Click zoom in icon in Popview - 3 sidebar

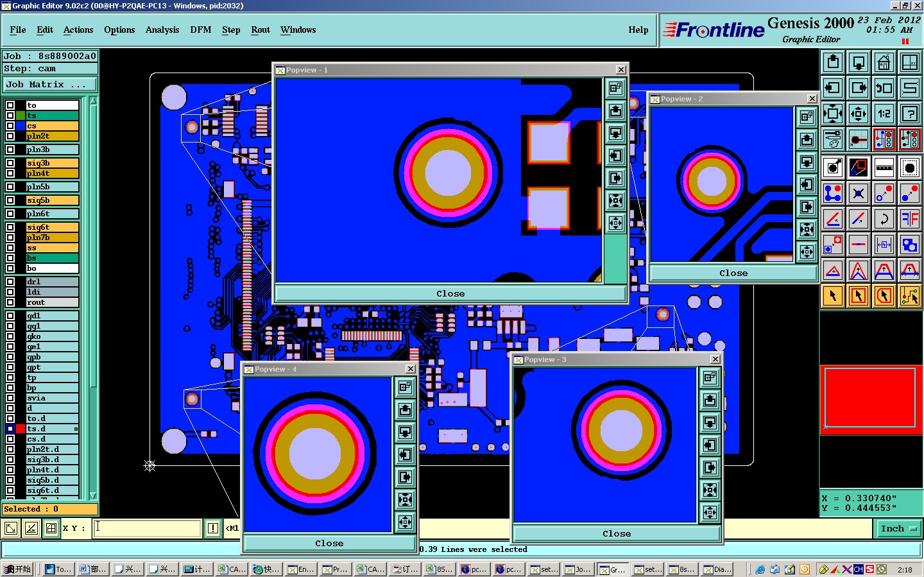(710, 490)
